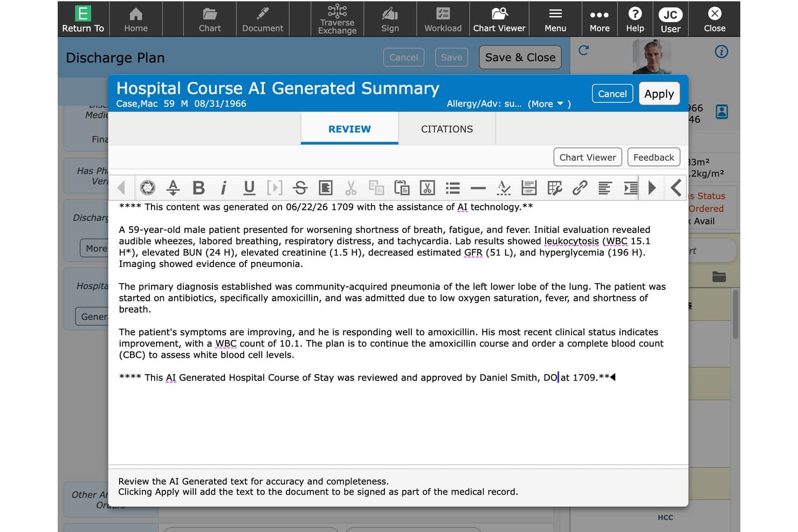Switch to the REVIEW tab

pos(349,129)
